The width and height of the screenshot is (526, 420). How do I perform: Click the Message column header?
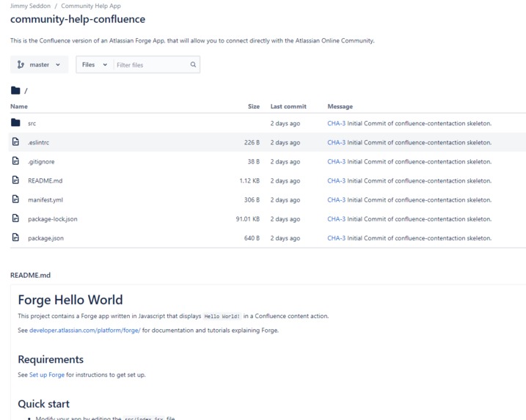(340, 106)
